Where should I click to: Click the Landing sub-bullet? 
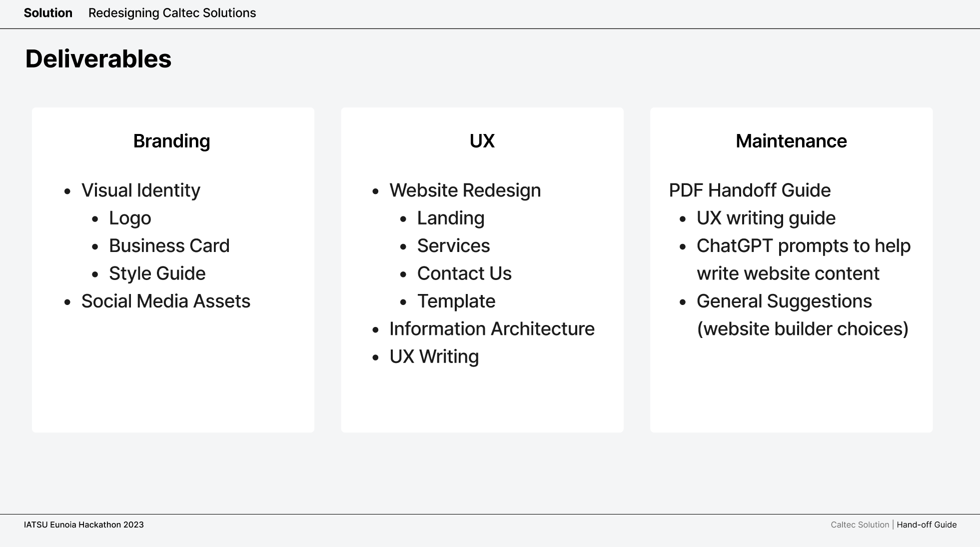[450, 218]
